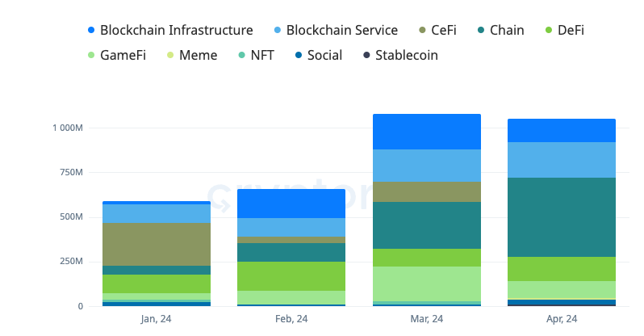Select Blockchain Service segment of Jan bar
Image resolution: width=644 pixels, height=336 pixels.
(x=157, y=213)
